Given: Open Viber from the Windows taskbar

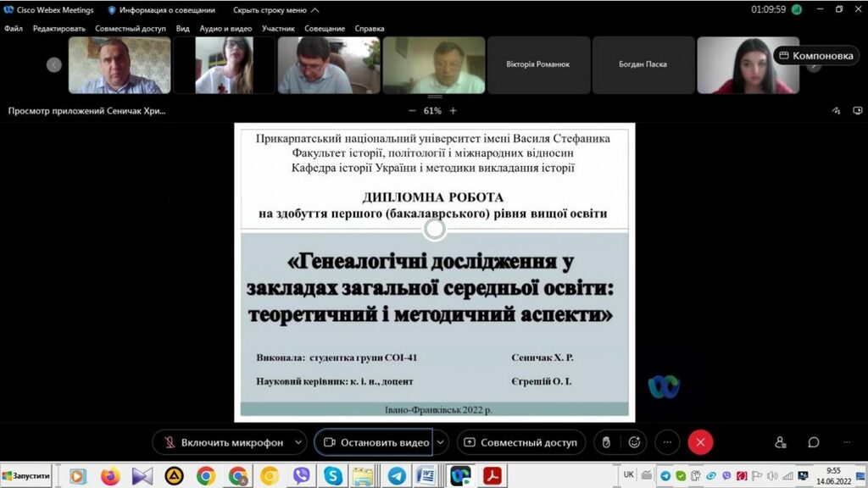Looking at the screenshot, I should point(301,476).
